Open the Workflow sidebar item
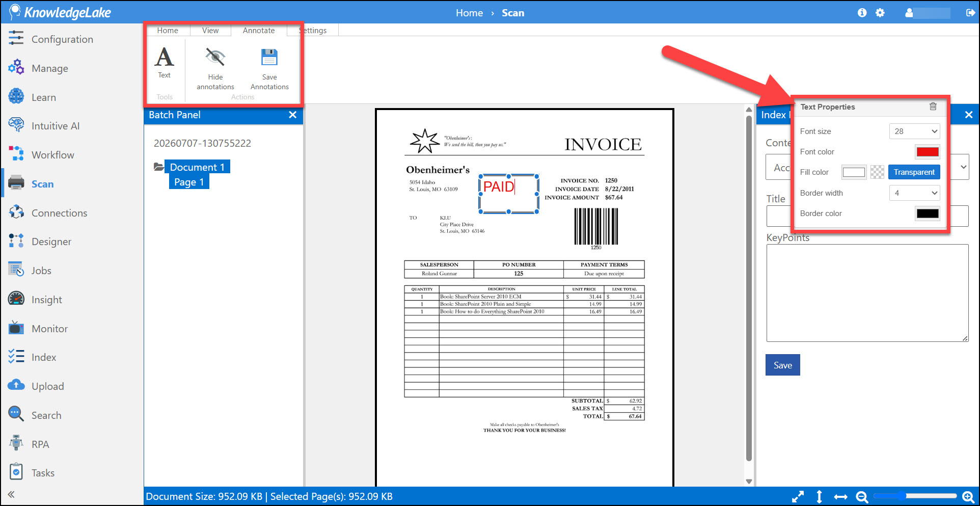This screenshot has width=980, height=506. click(x=52, y=155)
